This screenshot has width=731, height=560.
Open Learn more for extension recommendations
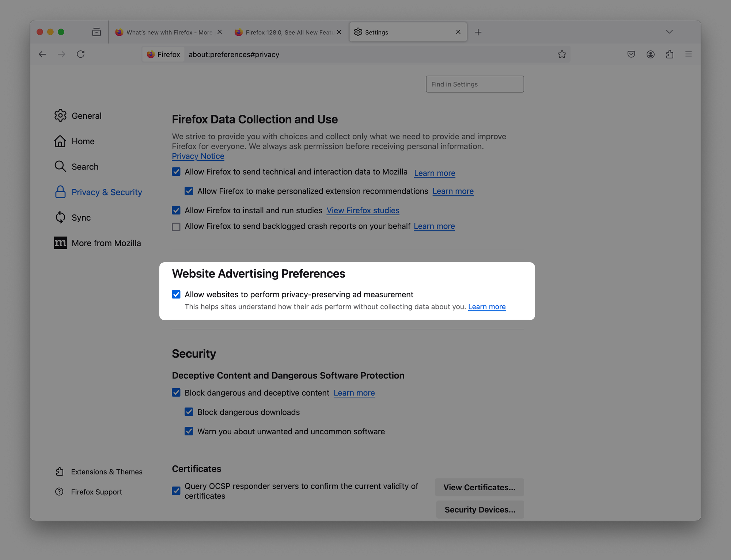pos(453,191)
